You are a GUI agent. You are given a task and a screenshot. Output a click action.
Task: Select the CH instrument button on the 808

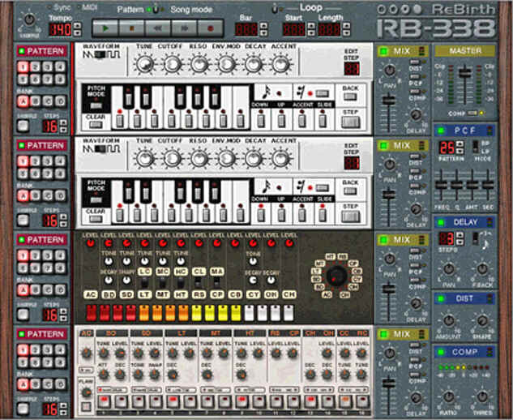(289, 294)
